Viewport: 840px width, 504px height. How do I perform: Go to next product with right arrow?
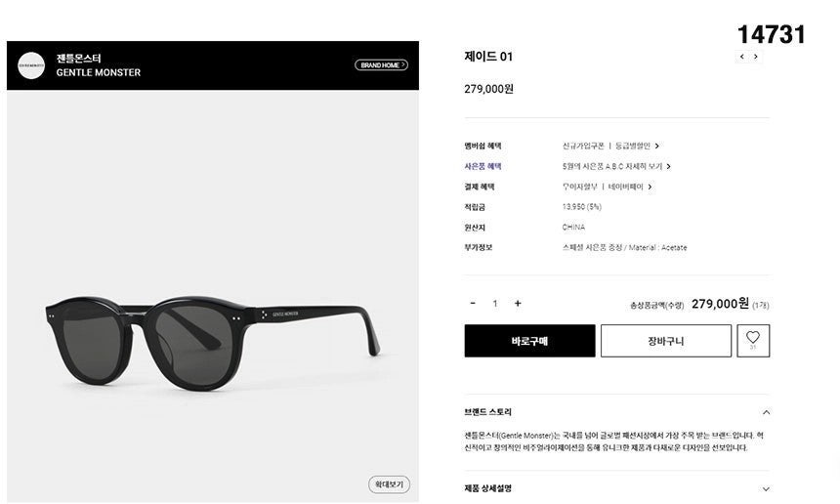pos(755,57)
